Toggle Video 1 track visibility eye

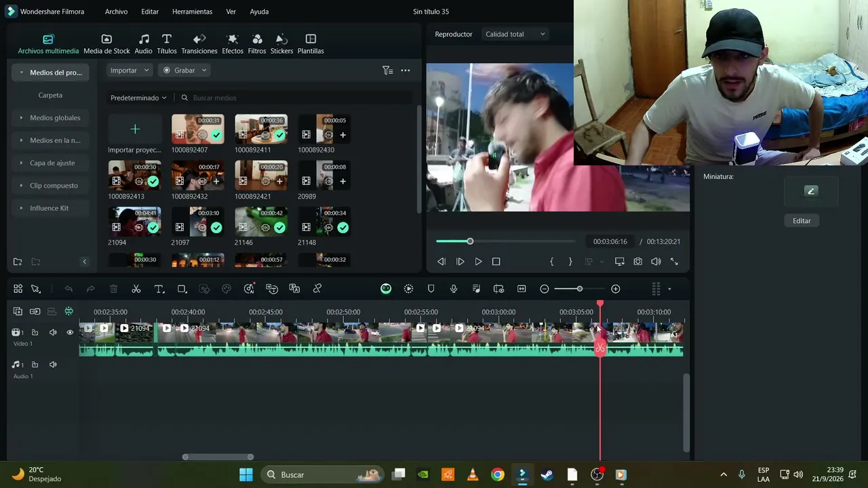(x=70, y=332)
